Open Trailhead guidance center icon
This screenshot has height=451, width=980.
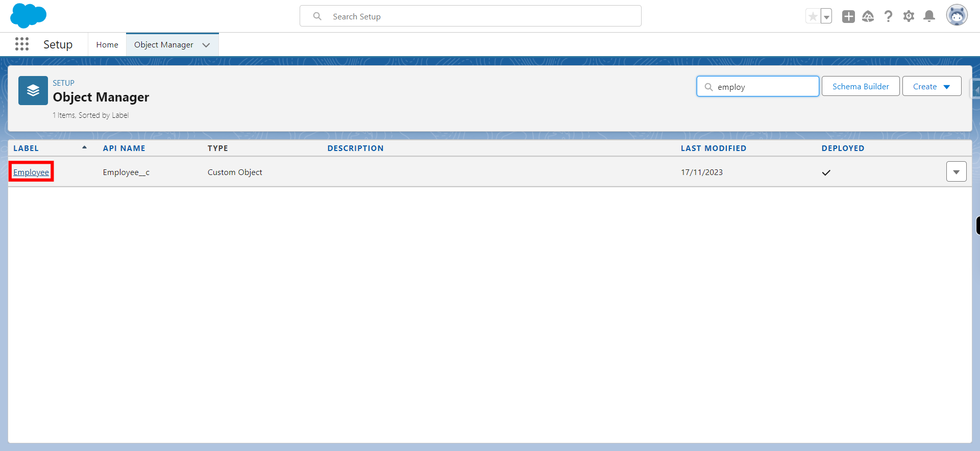[x=868, y=16]
